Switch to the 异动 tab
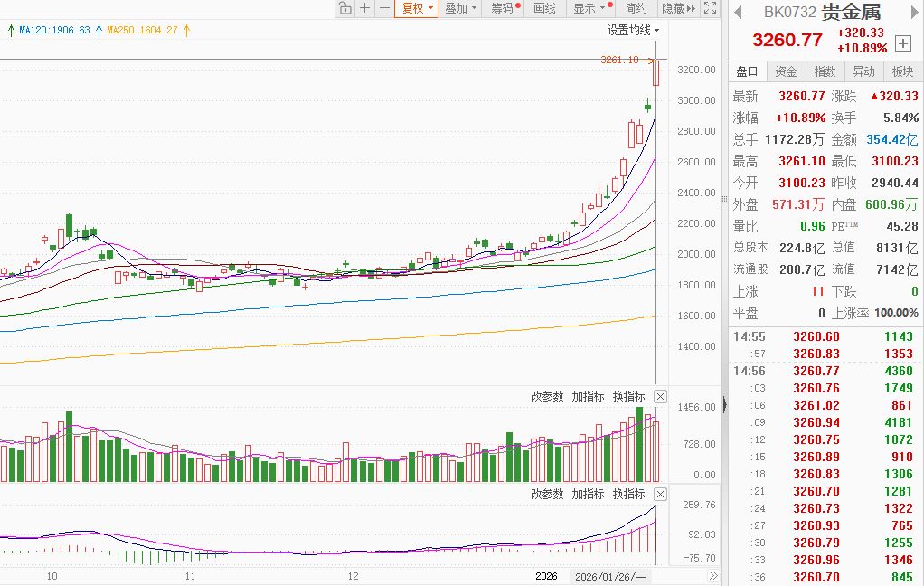The image size is (924, 586). pos(863,71)
